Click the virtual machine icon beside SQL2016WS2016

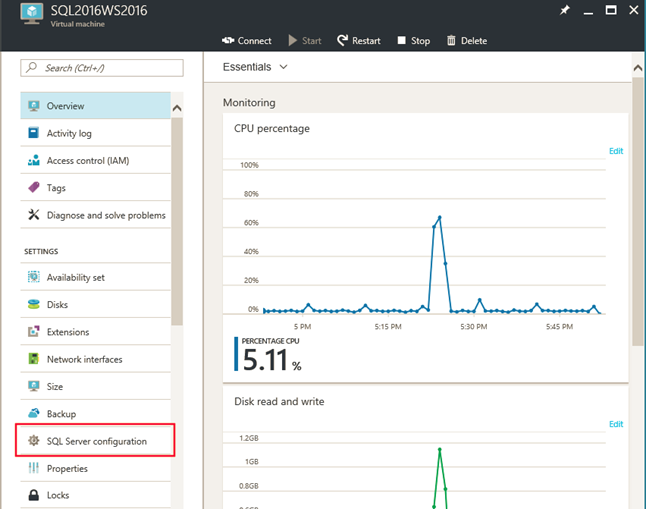coord(32,14)
